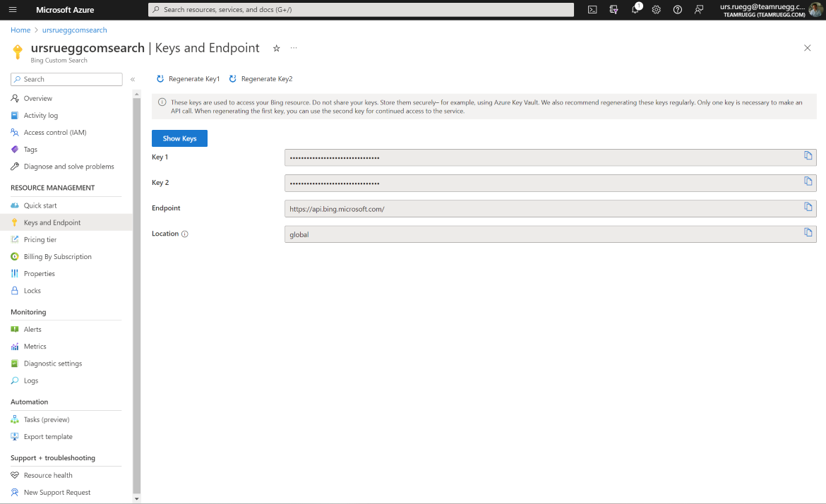Screen dimensions: 826x504
Task: Focus the sidebar Search box
Action: coord(66,79)
